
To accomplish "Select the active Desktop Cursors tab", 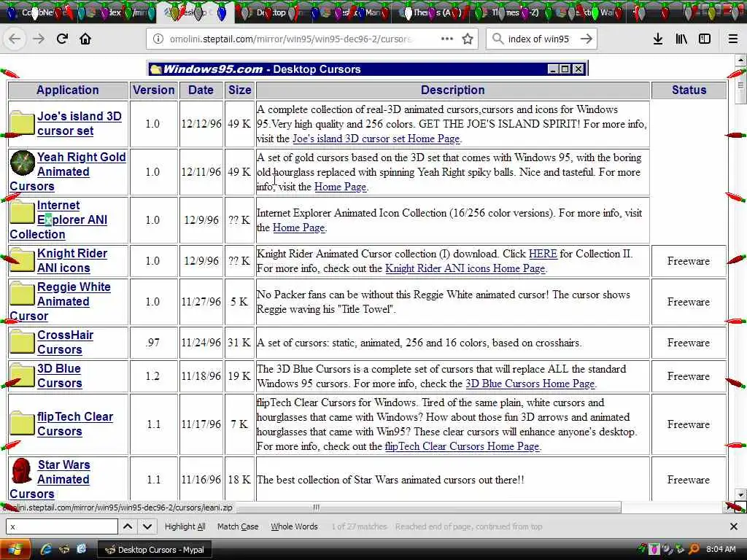I will (196, 12).
